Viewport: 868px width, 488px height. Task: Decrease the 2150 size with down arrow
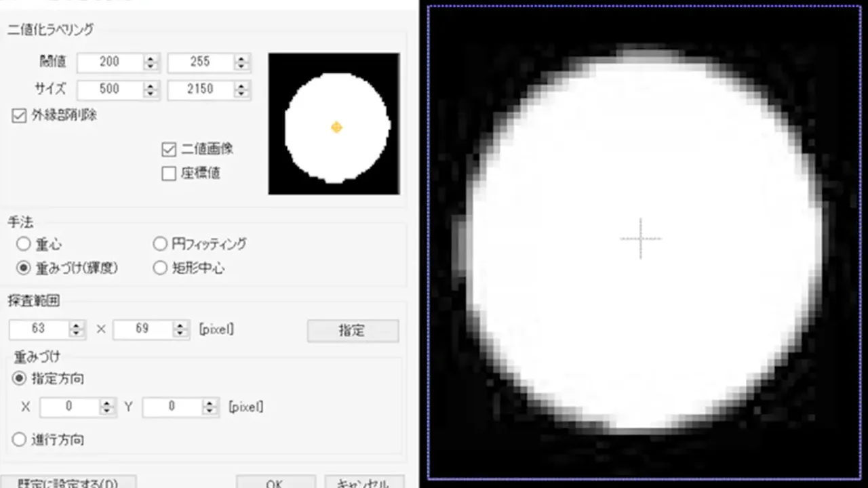[x=241, y=94]
